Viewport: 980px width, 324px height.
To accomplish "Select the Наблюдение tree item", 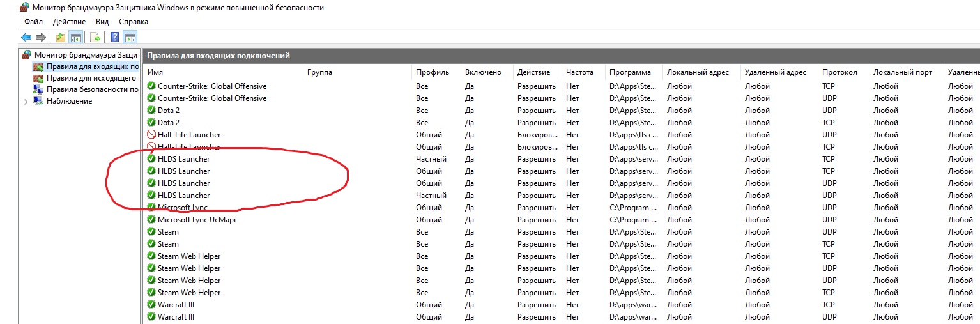I will coord(69,101).
